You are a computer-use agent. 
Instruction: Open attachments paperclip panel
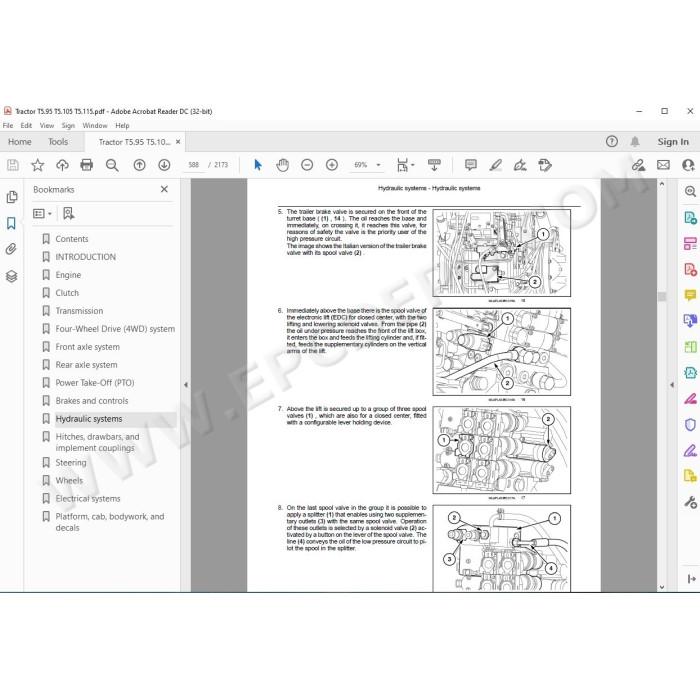pos(12,249)
